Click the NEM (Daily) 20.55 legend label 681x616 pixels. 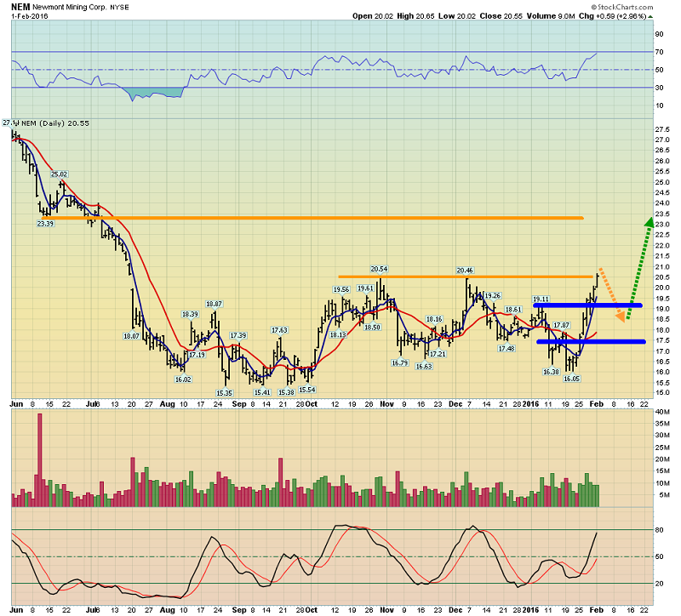(55, 123)
